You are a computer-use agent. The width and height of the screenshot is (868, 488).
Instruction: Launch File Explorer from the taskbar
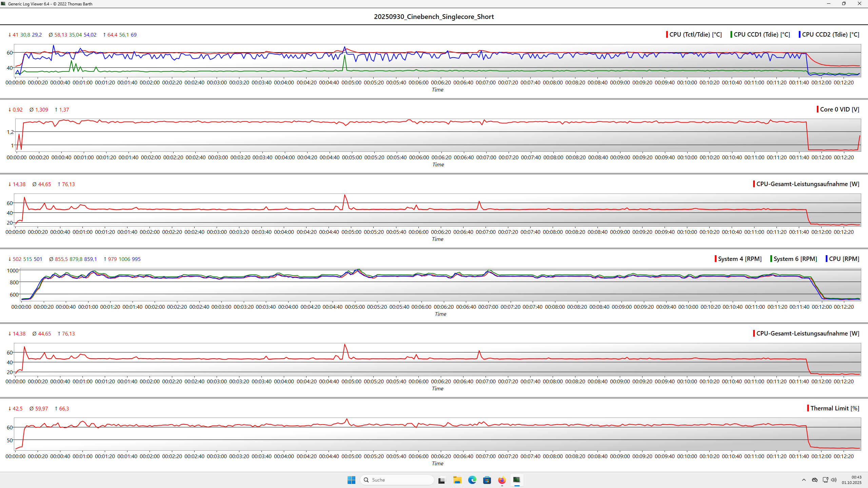click(x=457, y=480)
